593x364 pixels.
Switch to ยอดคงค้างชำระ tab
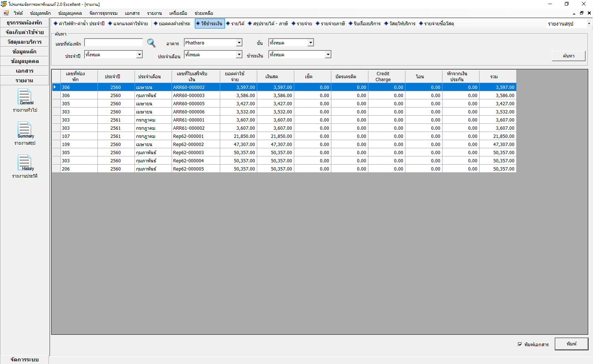coord(172,23)
